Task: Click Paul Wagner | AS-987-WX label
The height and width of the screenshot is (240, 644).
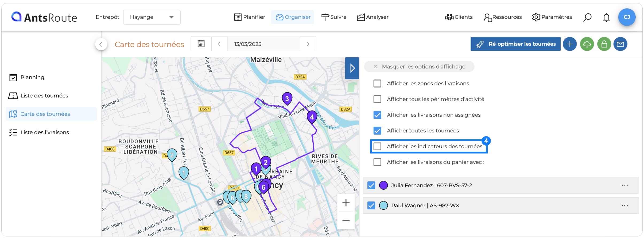Action: (x=425, y=205)
